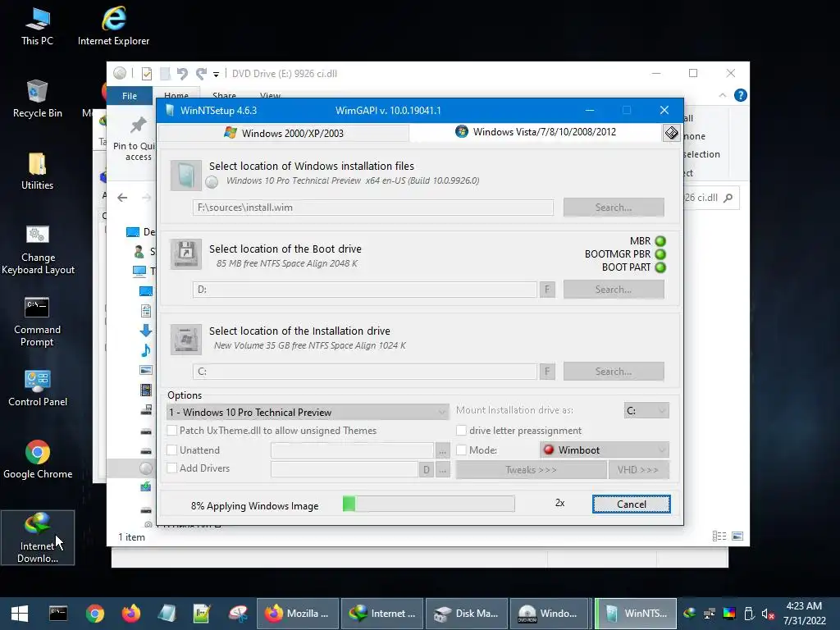Open Explorer quick access toolbar dropdown arrow

(216, 74)
